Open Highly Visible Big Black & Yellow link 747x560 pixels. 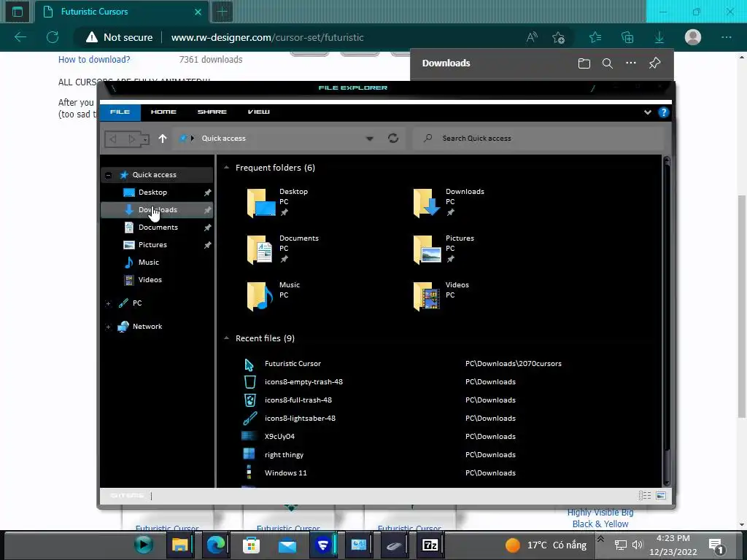coord(600,518)
